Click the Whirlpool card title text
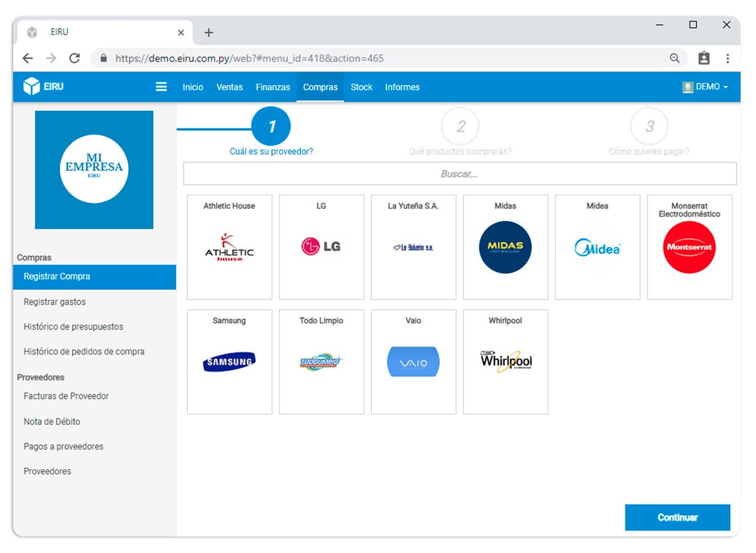 [x=505, y=320]
